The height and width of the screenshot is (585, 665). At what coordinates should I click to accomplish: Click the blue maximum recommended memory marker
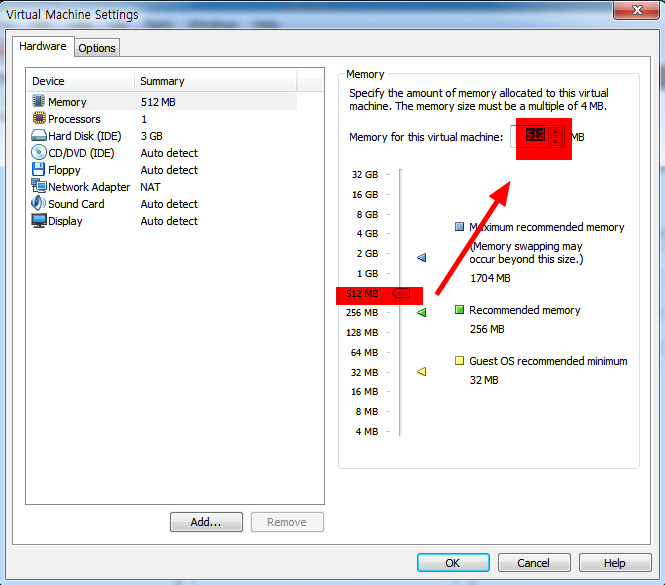421,257
